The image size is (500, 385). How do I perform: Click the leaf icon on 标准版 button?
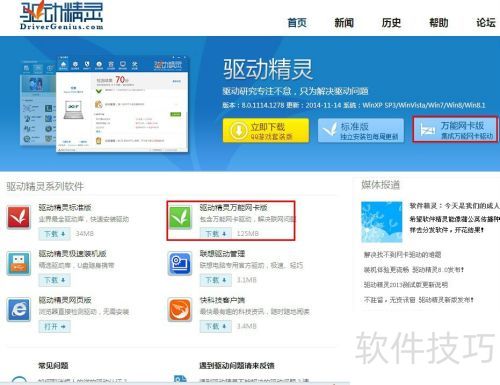tap(330, 129)
